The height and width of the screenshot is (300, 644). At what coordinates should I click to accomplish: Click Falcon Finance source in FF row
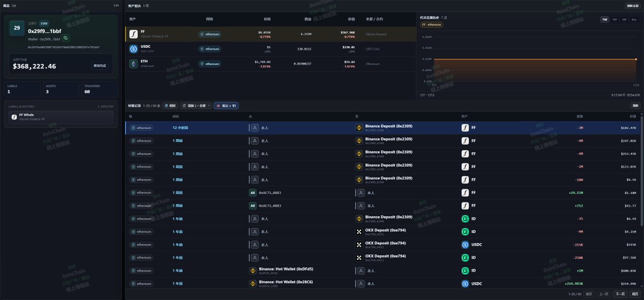point(376,34)
